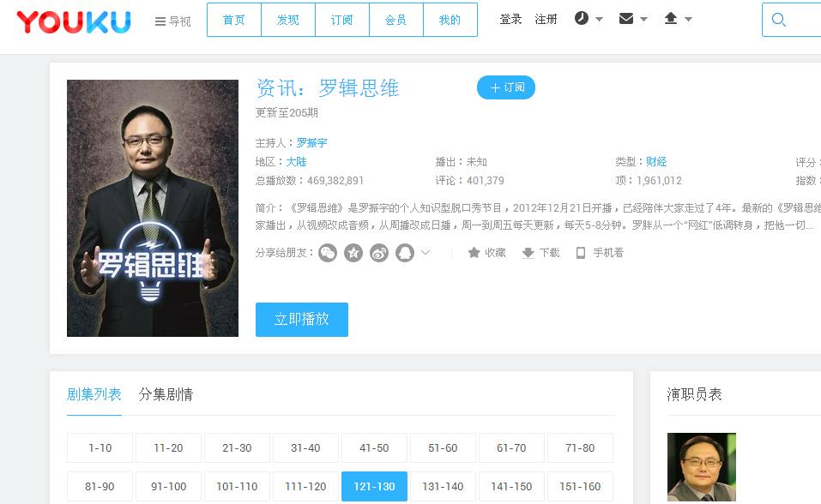Share to WeChat icon

[328, 254]
